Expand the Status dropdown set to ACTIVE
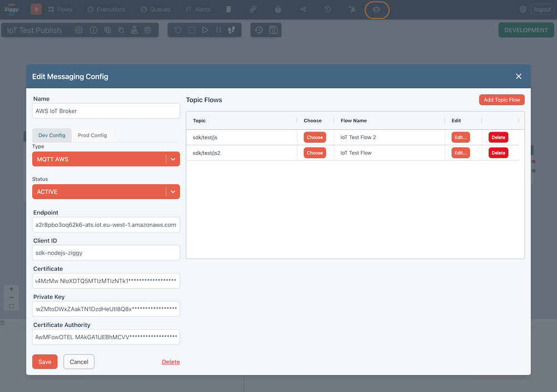Viewport: 557px width, 392px height. point(106,192)
